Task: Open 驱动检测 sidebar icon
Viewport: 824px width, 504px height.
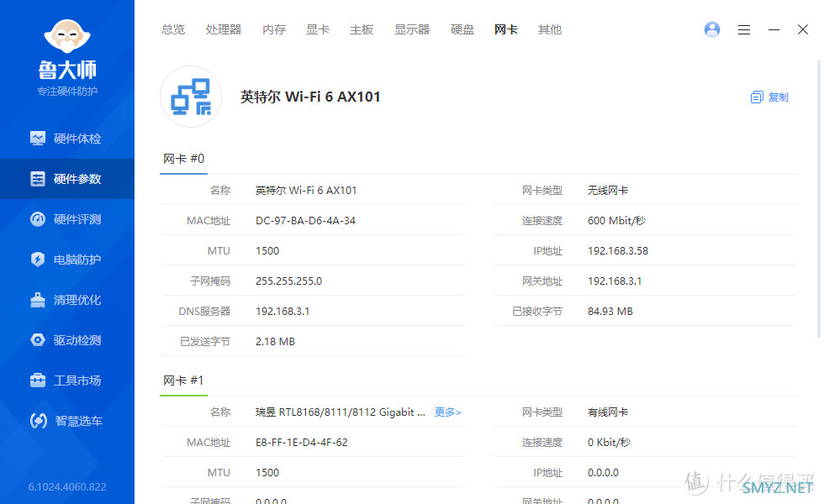Action: tap(38, 340)
